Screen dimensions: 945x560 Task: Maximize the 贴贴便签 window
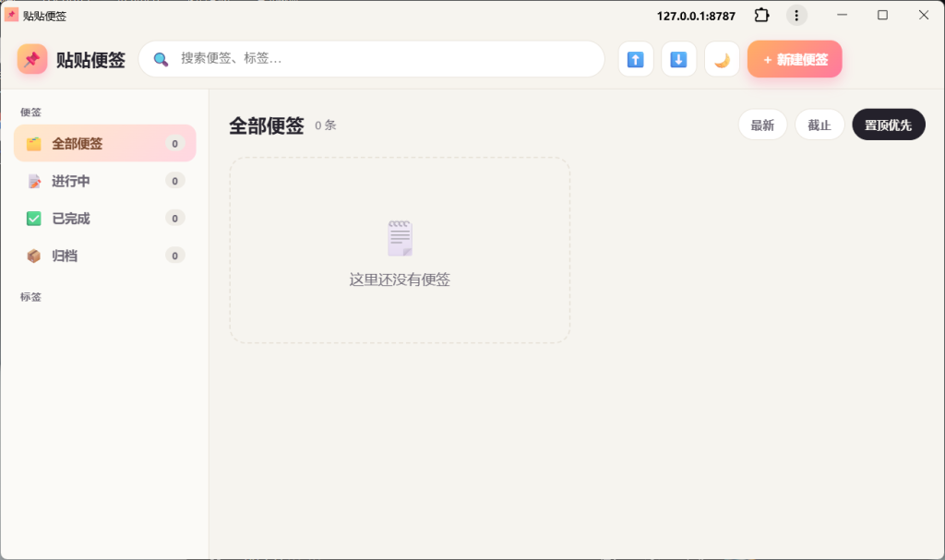882,15
